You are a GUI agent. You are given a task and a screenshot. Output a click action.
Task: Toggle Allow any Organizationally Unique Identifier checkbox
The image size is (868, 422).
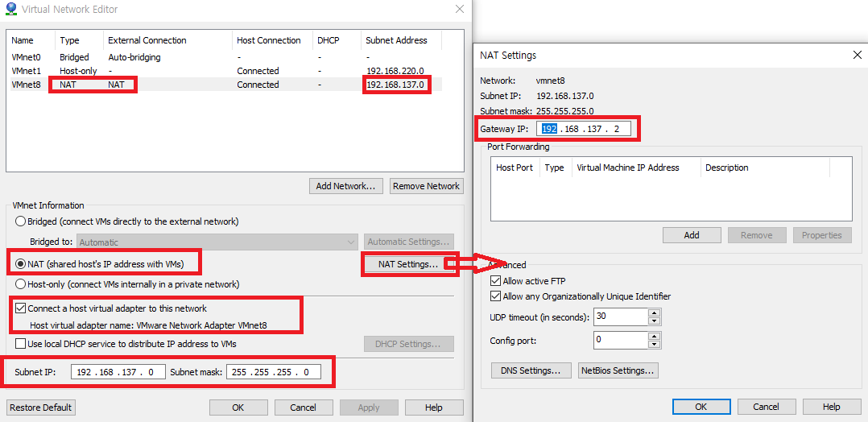[x=495, y=296]
